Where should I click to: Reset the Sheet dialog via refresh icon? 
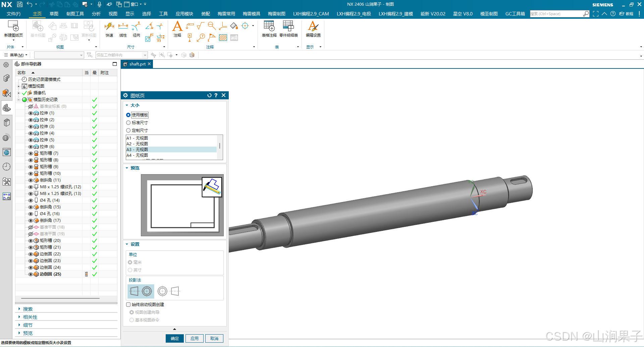click(x=209, y=95)
